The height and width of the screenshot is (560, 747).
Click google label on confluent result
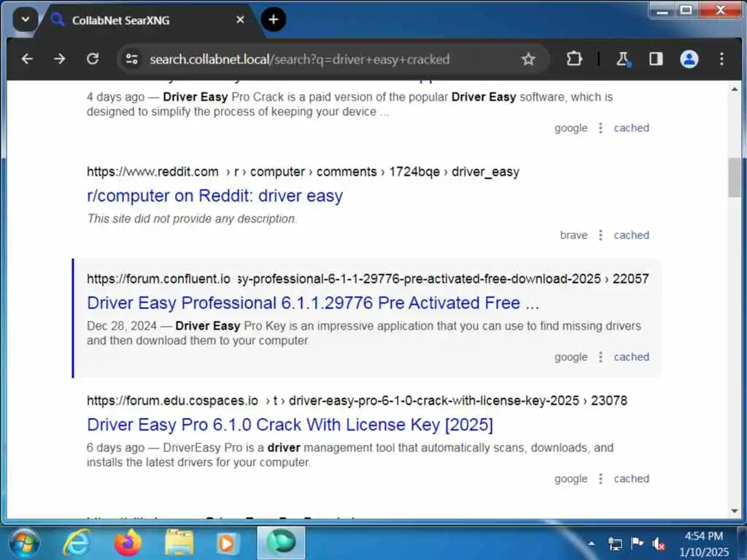tap(570, 357)
